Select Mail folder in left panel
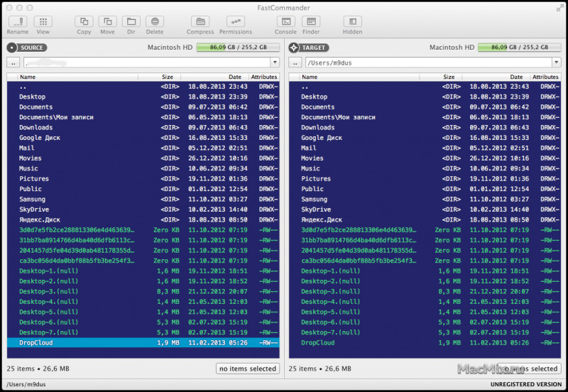The height and width of the screenshot is (392, 568). [x=143, y=148]
